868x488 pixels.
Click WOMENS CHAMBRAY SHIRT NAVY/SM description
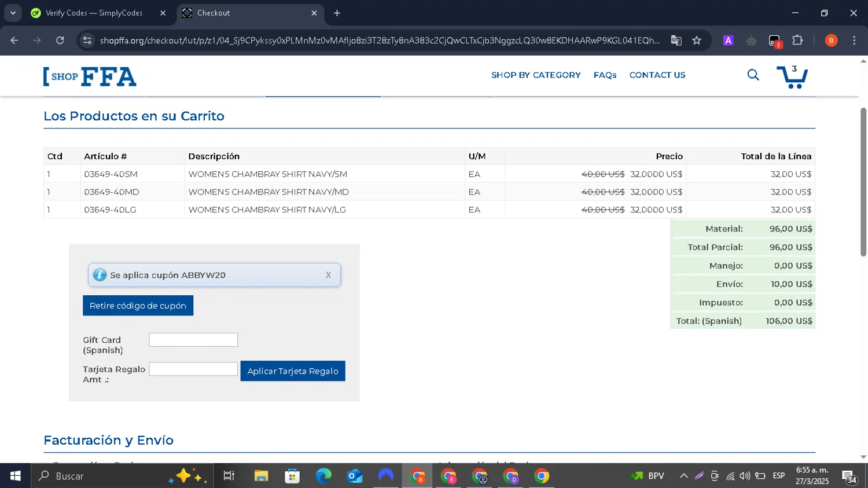(x=268, y=174)
